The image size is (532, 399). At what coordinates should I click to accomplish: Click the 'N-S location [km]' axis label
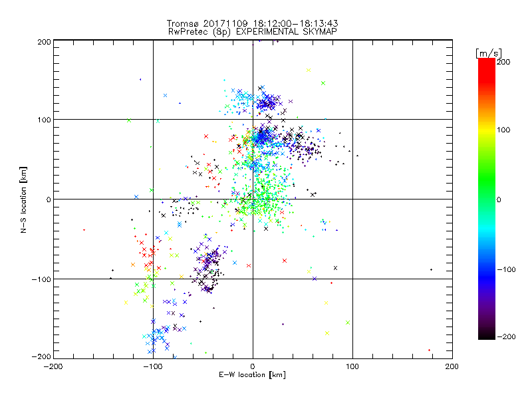pos(23,200)
